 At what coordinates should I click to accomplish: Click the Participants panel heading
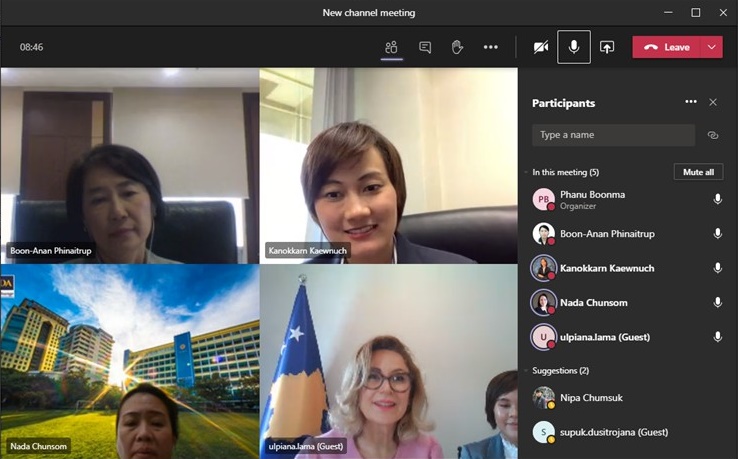tap(563, 103)
